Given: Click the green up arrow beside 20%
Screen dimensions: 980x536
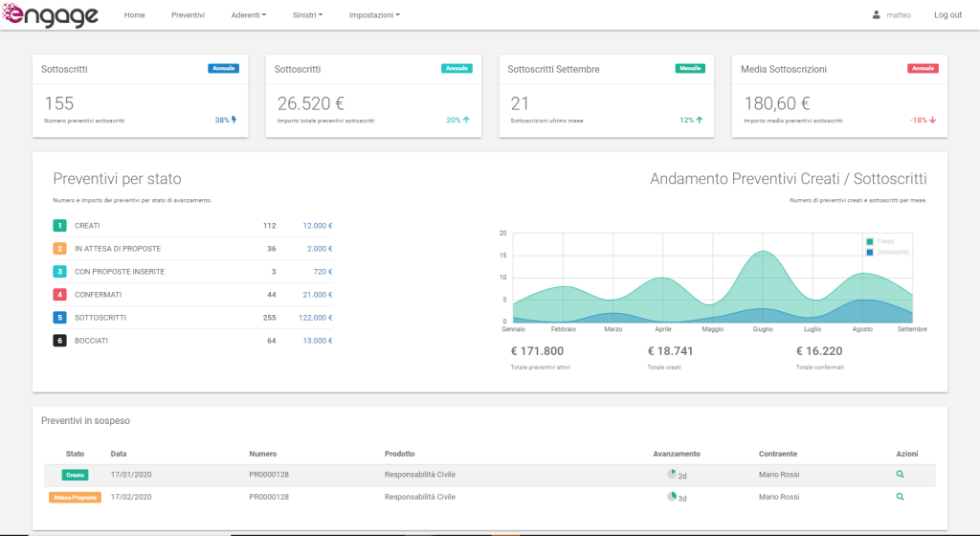Looking at the screenshot, I should (466, 121).
